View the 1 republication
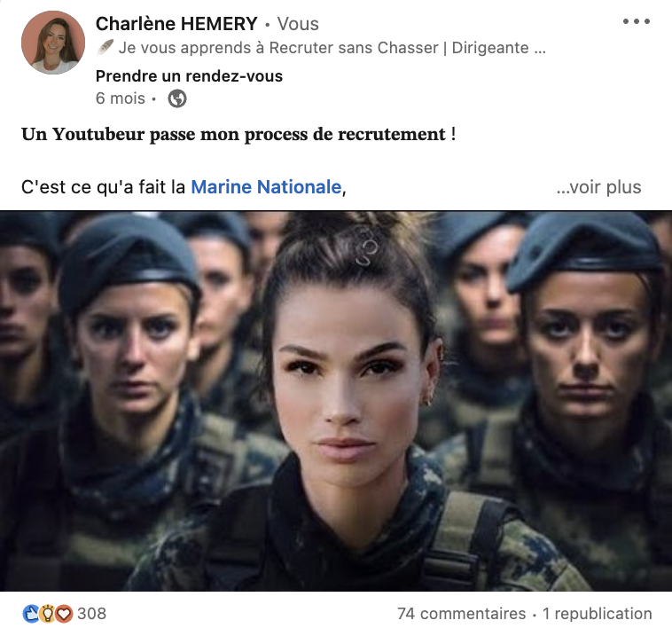This screenshot has height=628, width=672. pos(597,614)
